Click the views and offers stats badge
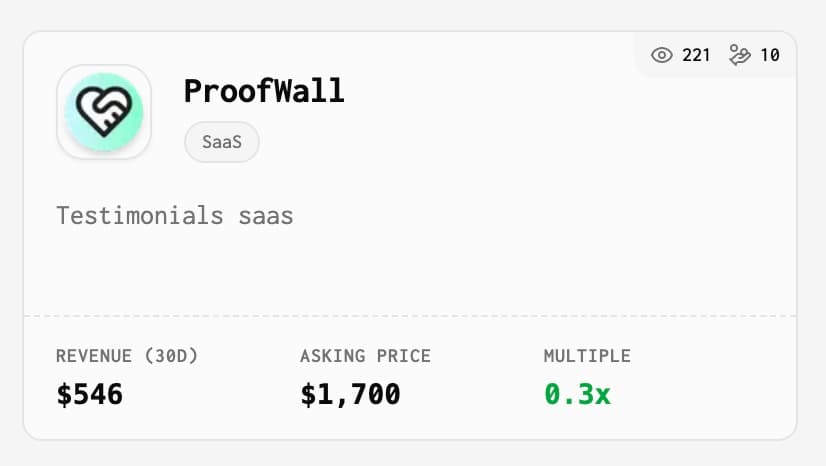Viewport: 826px width, 466px height. [715, 55]
